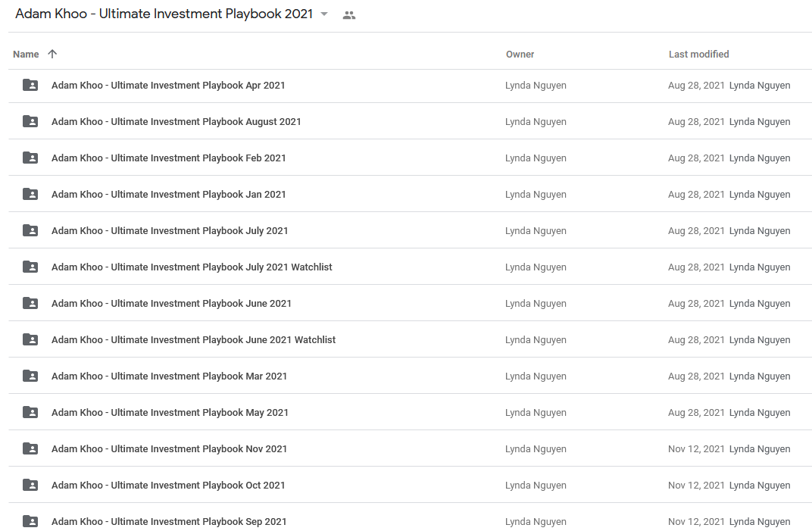The height and width of the screenshot is (531, 812).
Task: Open the folder title dropdown arrow
Action: click(x=324, y=14)
